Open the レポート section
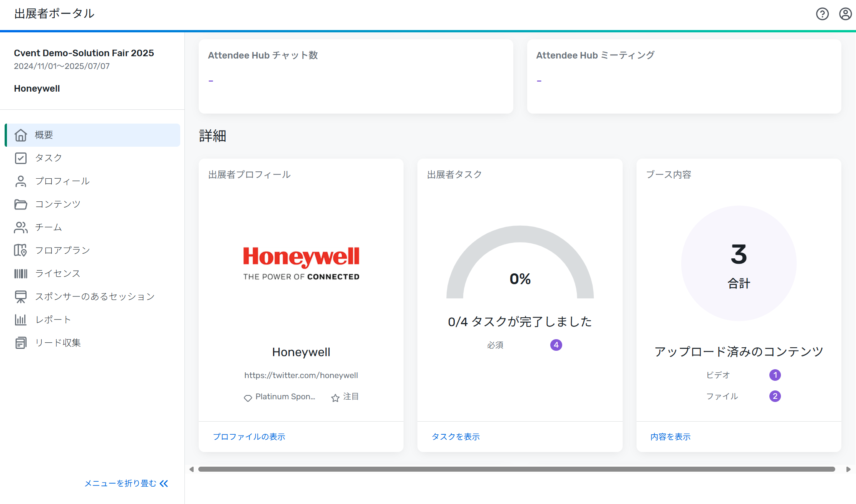The height and width of the screenshot is (504, 856). click(x=92, y=320)
